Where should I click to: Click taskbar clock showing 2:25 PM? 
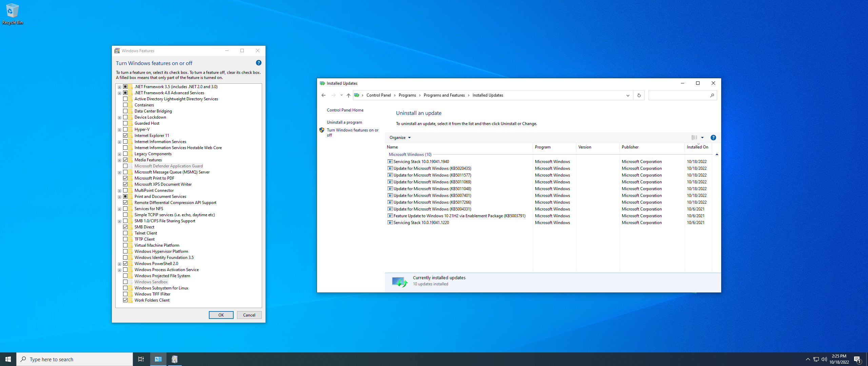click(839, 359)
